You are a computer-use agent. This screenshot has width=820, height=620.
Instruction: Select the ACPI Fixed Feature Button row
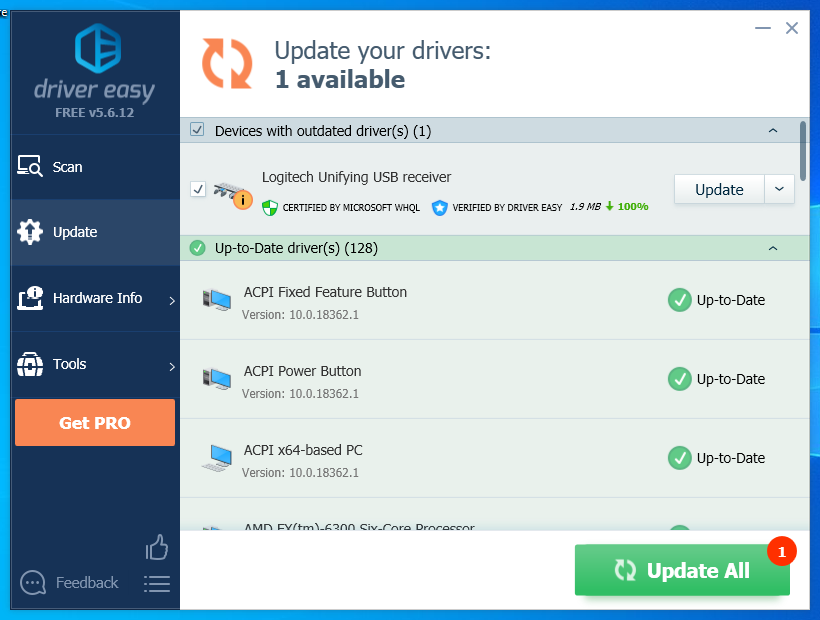[495, 301]
